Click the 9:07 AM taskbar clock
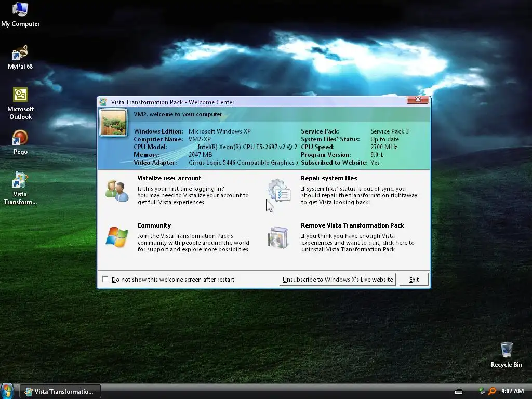This screenshot has height=399, width=532. tap(513, 391)
